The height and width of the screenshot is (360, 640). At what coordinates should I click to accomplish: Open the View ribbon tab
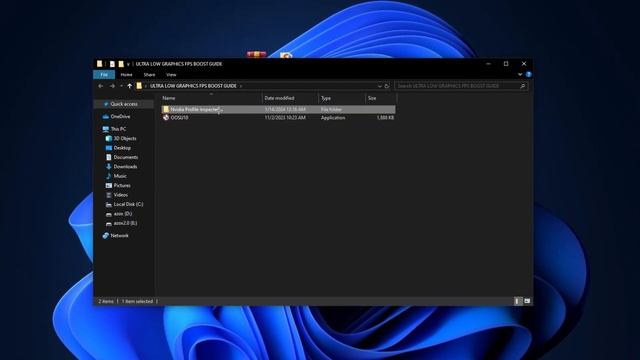[x=171, y=75]
